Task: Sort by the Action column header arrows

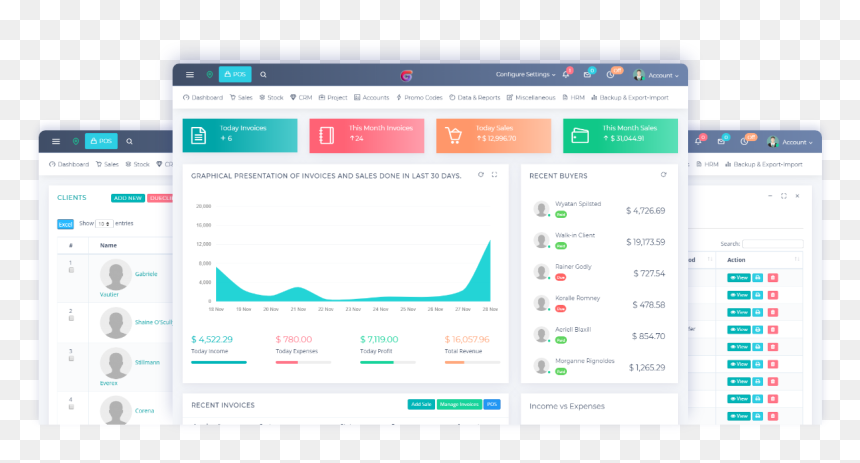Action: coord(796,259)
